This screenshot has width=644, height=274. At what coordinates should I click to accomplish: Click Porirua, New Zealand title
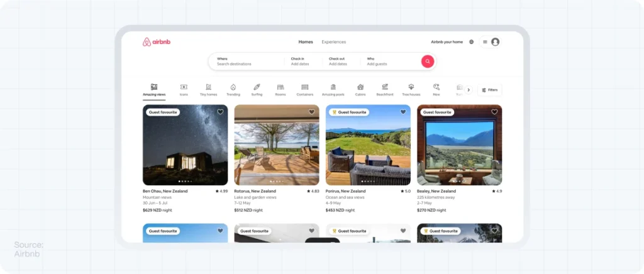click(346, 191)
